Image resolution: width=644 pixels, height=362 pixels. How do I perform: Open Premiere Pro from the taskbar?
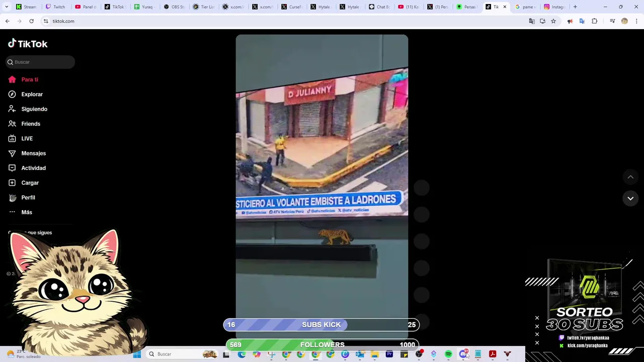pyautogui.click(x=389, y=354)
